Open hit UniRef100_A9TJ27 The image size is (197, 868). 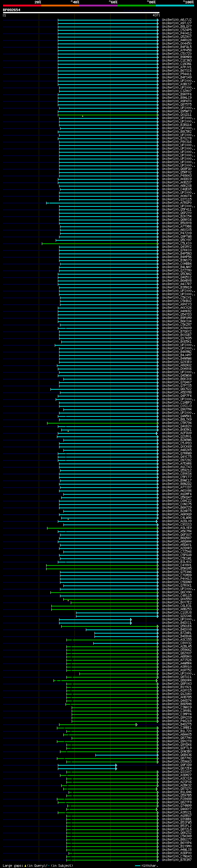tap(177, 23)
